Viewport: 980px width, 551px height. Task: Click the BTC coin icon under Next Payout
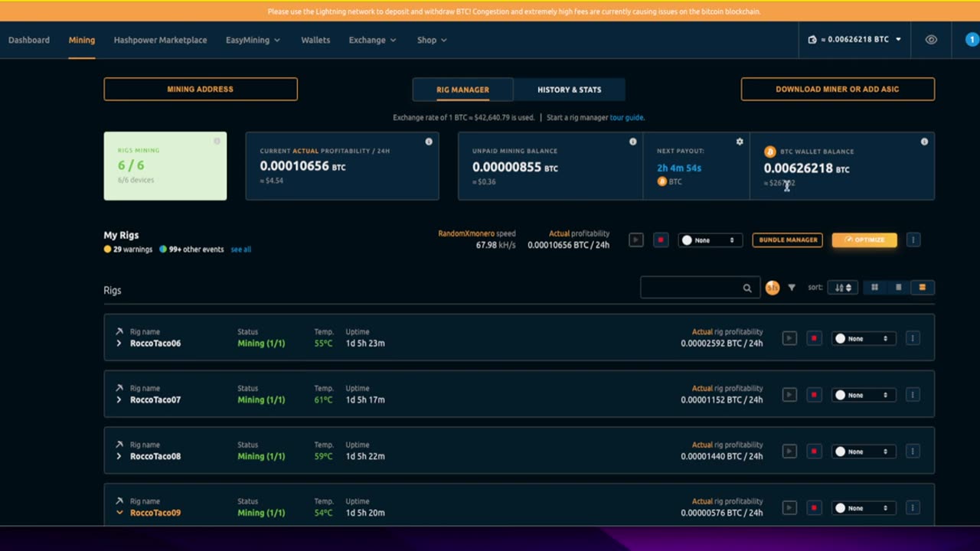(x=662, y=181)
